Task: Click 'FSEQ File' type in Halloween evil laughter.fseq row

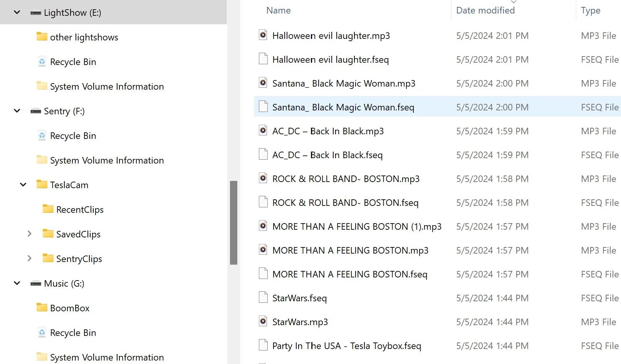Action: (600, 60)
